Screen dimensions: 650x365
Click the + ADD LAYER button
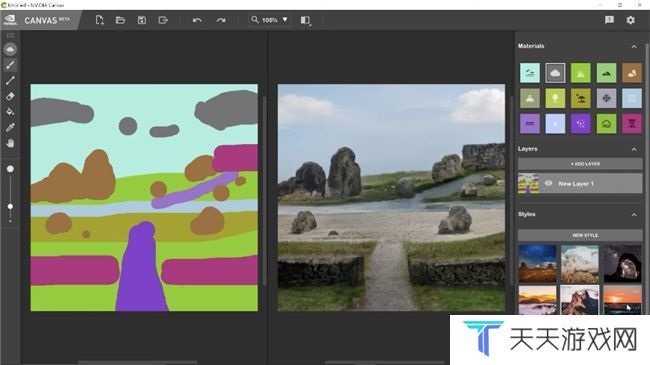pyautogui.click(x=580, y=164)
